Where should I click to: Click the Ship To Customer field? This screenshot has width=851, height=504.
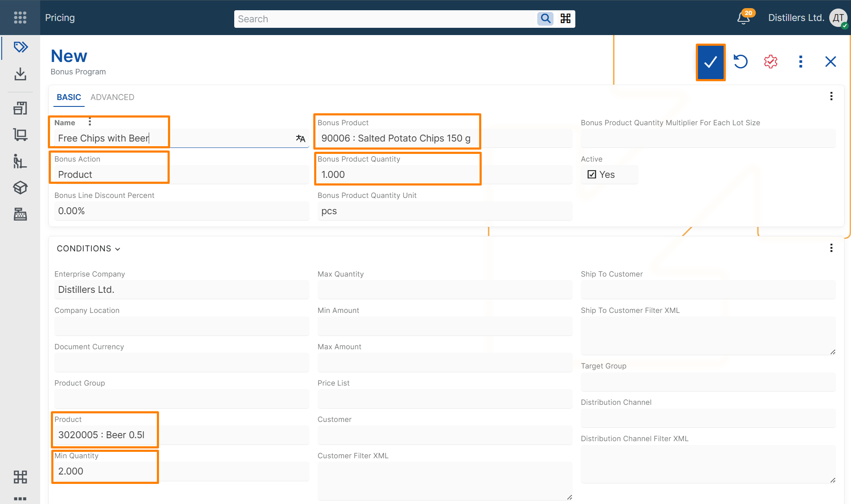click(708, 289)
